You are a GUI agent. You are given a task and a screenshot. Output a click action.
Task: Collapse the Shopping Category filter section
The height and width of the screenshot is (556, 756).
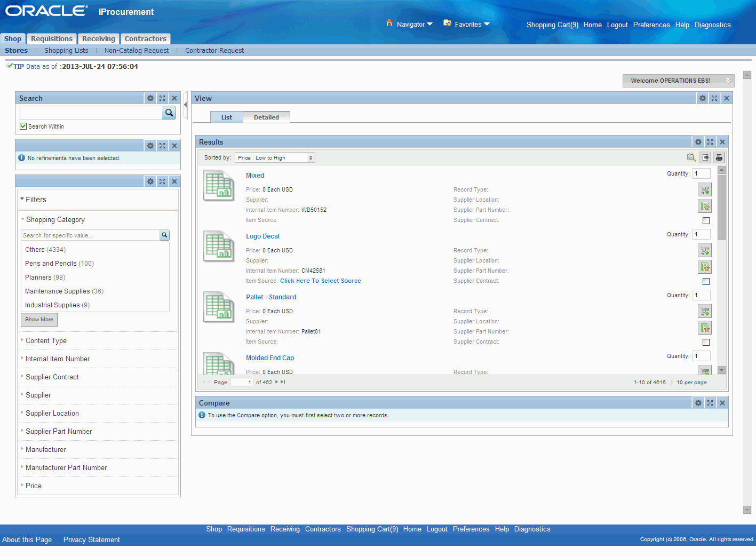pos(22,219)
